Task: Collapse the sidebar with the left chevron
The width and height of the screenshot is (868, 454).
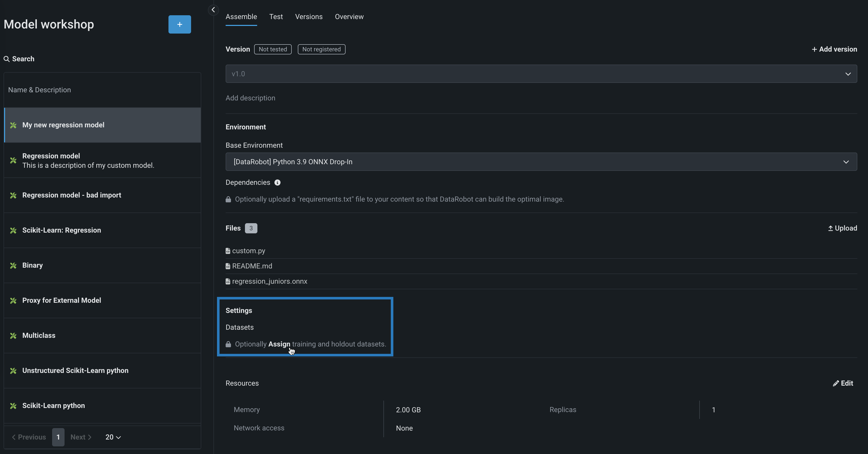Action: click(213, 10)
